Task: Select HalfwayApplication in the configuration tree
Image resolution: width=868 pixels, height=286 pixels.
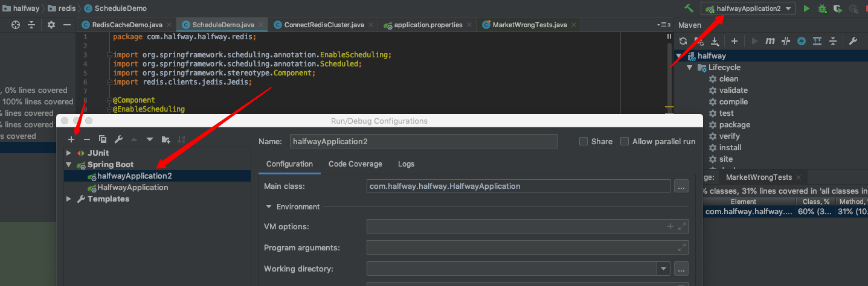Action: tap(133, 188)
